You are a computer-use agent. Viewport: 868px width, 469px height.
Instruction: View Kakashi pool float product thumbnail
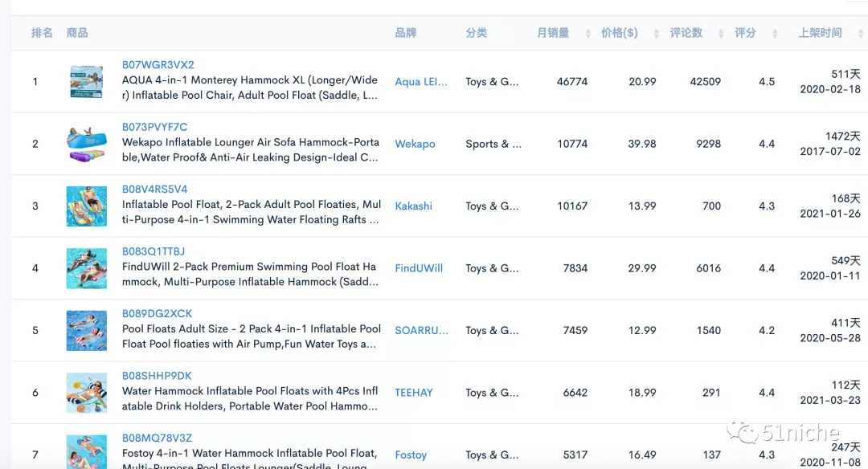pos(86,206)
